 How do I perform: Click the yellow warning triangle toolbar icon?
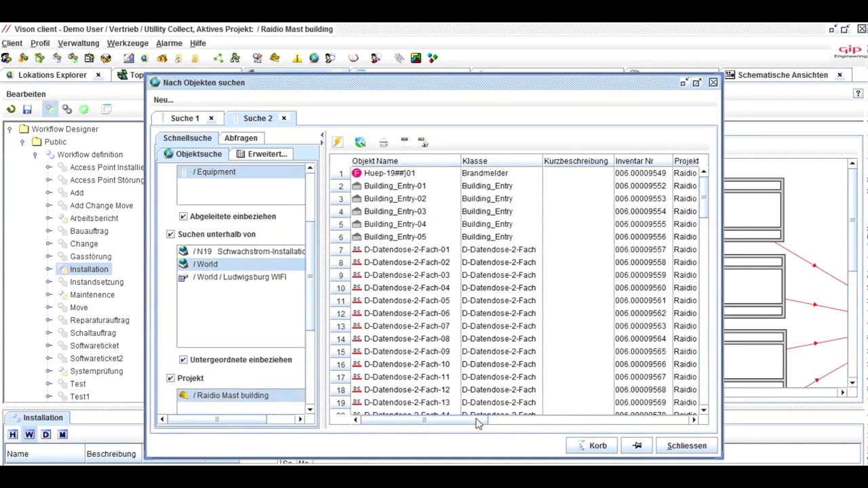pos(297,58)
